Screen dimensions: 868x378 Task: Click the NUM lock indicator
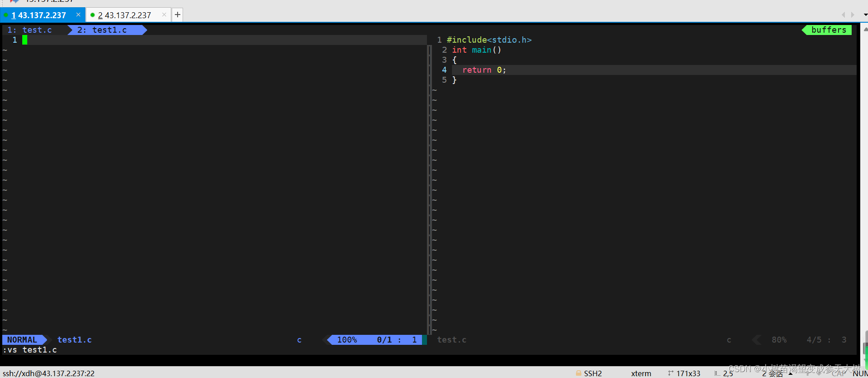point(860,373)
